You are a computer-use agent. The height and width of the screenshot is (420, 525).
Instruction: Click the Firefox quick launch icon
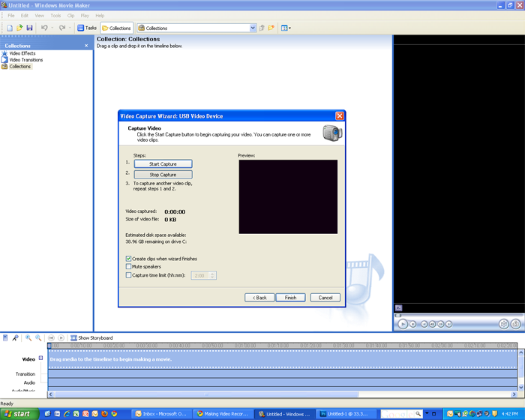pyautogui.click(x=104, y=414)
